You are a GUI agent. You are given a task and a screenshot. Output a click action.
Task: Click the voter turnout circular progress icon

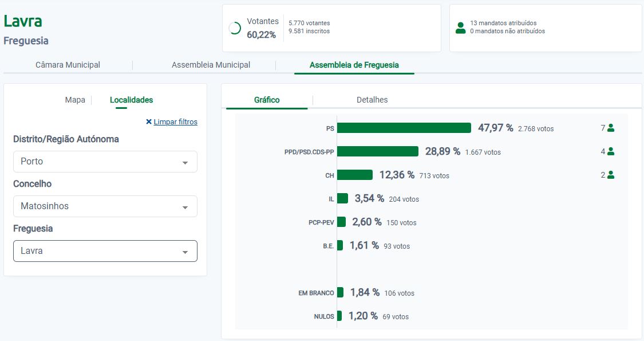click(x=235, y=28)
